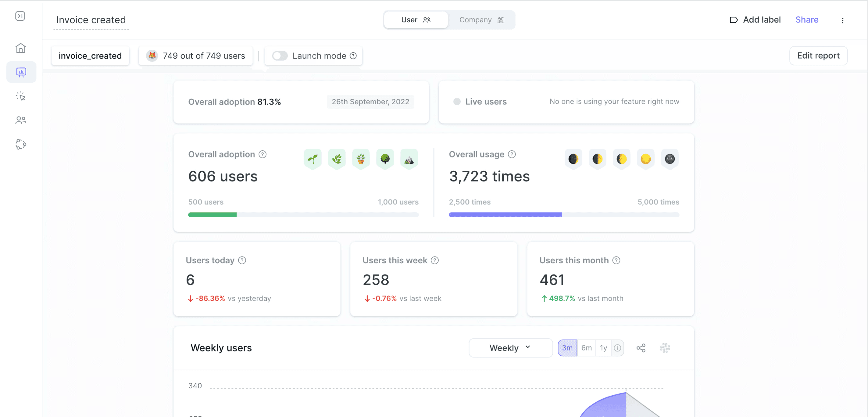The height and width of the screenshot is (417, 868).
Task: Open the 749 out of 749 users filter
Action: [x=195, y=56]
